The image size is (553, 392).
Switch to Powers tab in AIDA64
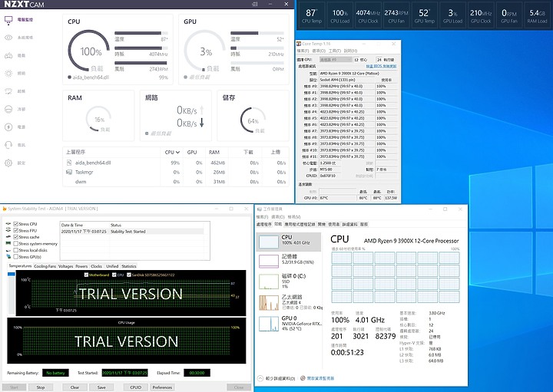pos(81,266)
